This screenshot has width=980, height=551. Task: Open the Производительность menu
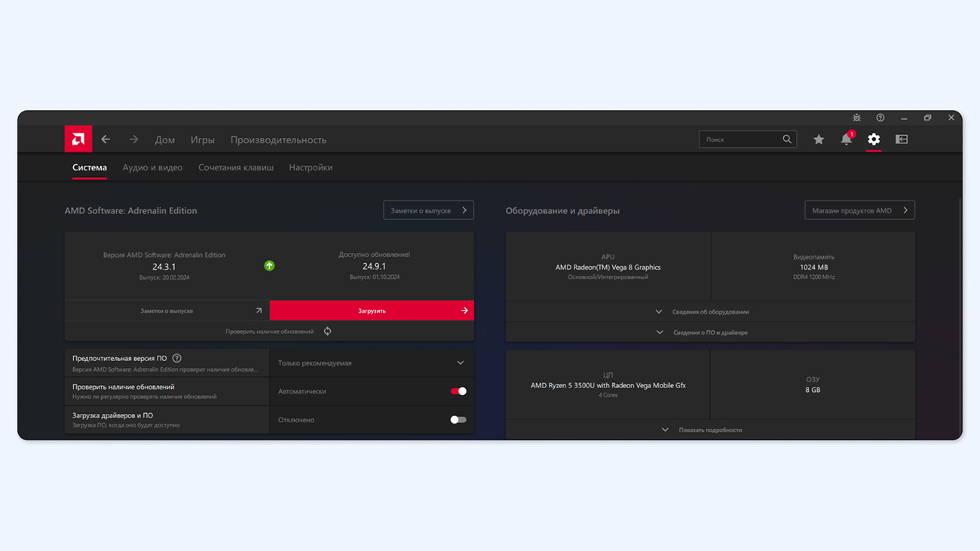278,139
